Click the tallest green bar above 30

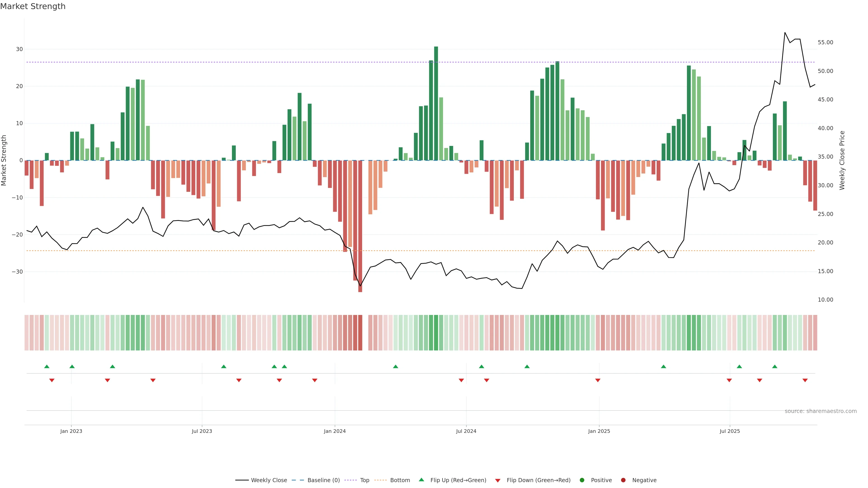[x=436, y=101]
